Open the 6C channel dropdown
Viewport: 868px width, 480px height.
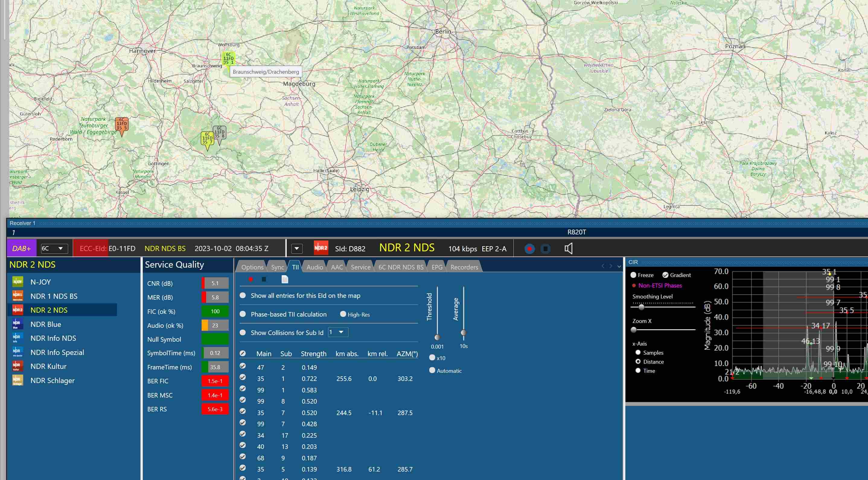click(x=54, y=249)
